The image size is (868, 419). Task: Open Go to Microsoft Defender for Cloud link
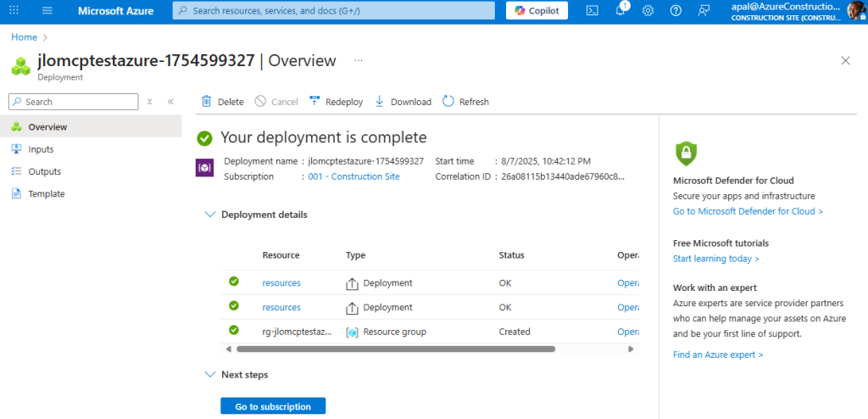coord(748,211)
